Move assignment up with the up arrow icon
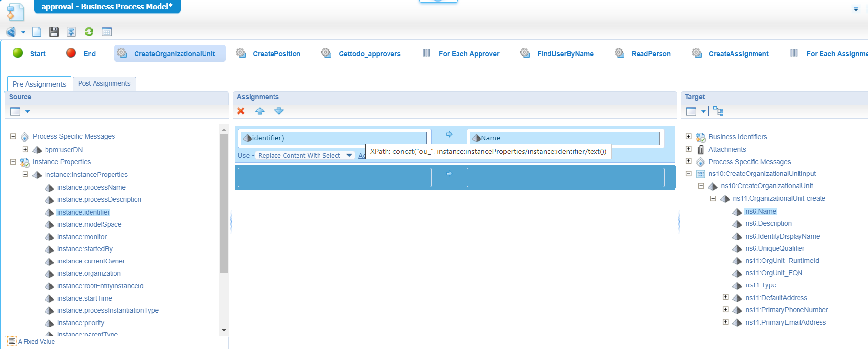Viewport: 868px width, 349px height. pyautogui.click(x=260, y=111)
